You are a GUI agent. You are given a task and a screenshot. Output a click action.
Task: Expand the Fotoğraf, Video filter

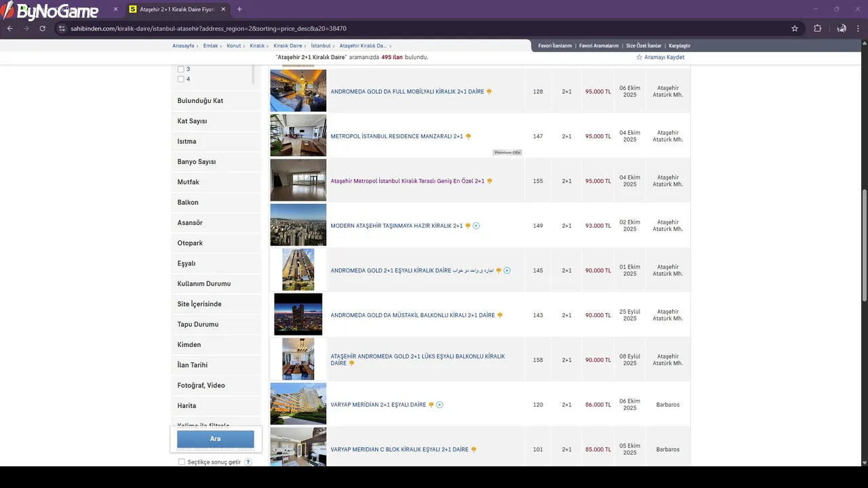pos(216,386)
